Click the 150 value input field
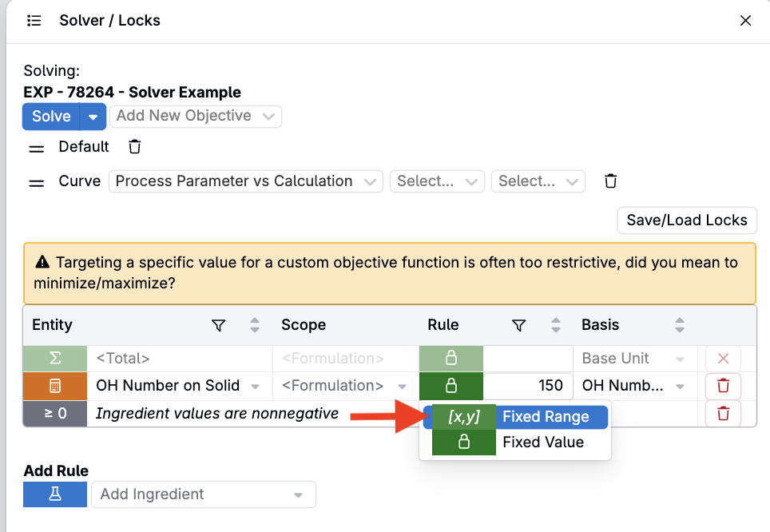Screen dimensions: 770x532 pyautogui.click(x=529, y=386)
